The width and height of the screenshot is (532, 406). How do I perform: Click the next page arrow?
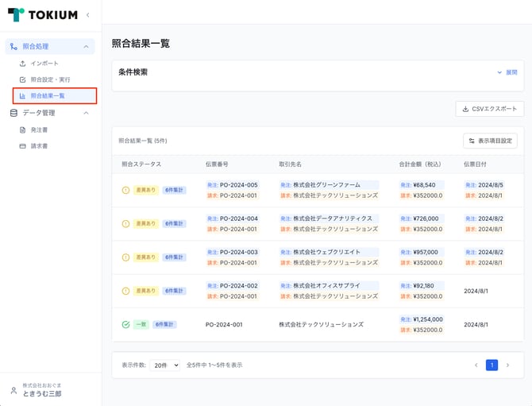pyautogui.click(x=507, y=365)
